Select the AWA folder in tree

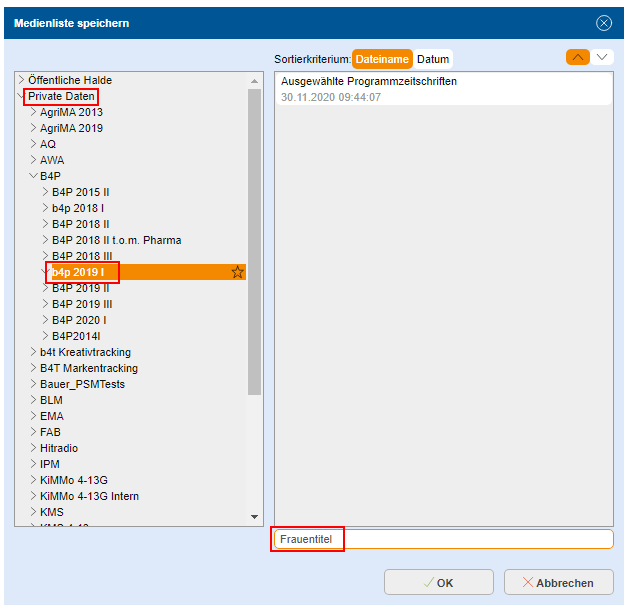coord(52,160)
